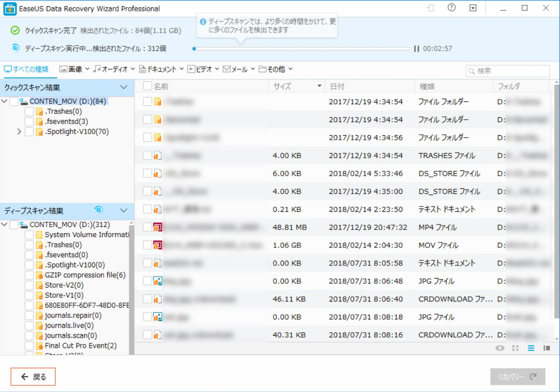Click the deep scan progress bar
This screenshot has height=392, width=560.
coord(301,49)
